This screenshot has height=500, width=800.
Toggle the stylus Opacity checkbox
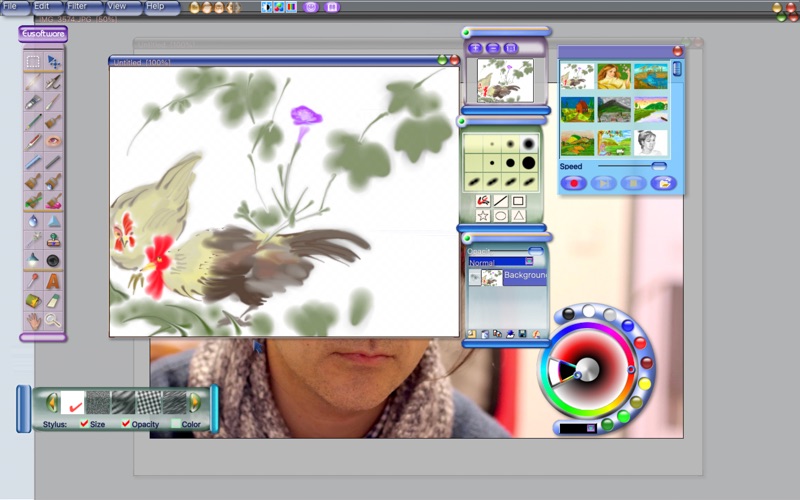point(126,424)
